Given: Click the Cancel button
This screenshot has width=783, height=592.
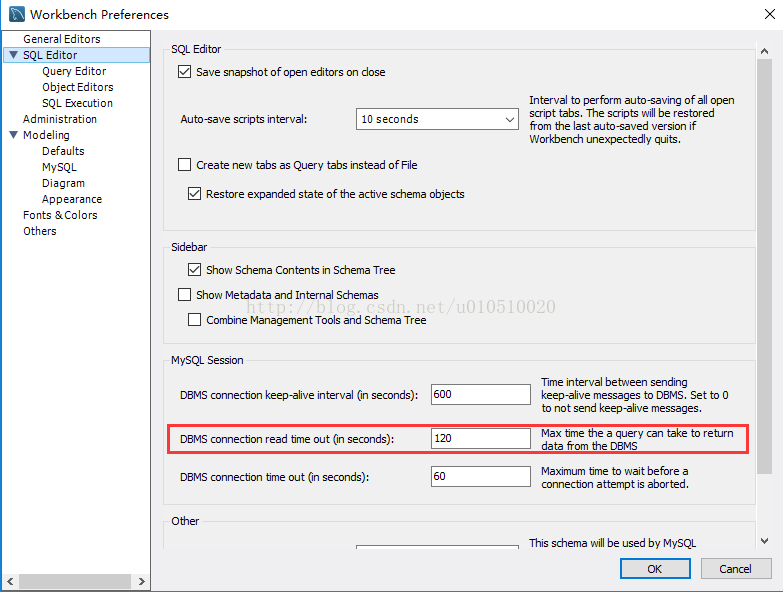Looking at the screenshot, I should click(736, 569).
